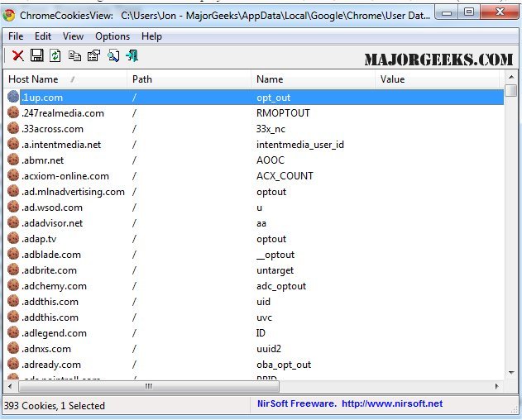Screen dimensions: 522x420
Task: Click the cookie icon beside .adblade.com
Action: pos(13,255)
